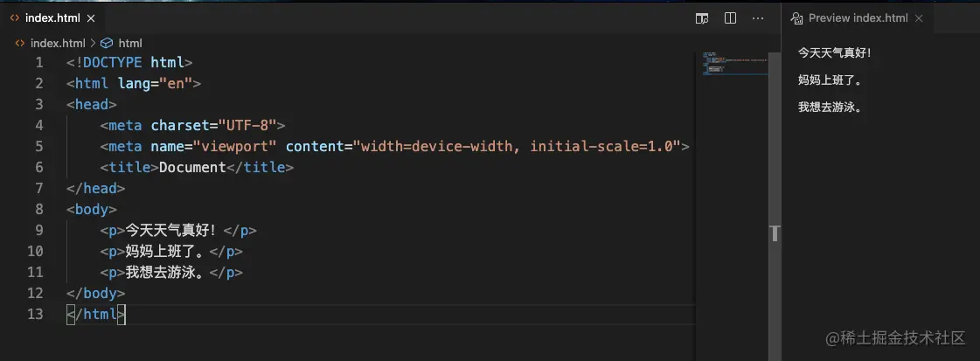This screenshot has width=980, height=361.
Task: Click the Document title text
Action: pyautogui.click(x=192, y=167)
